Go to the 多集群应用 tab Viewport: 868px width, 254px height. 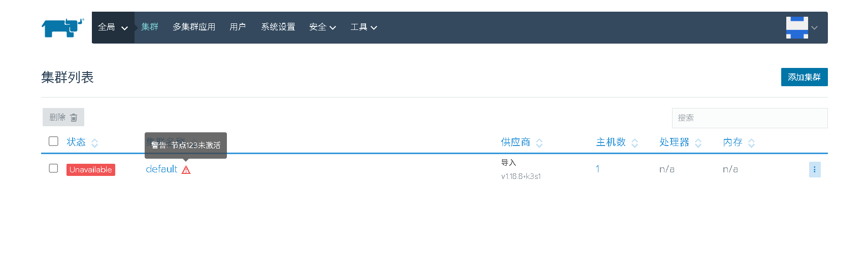pyautogui.click(x=194, y=27)
